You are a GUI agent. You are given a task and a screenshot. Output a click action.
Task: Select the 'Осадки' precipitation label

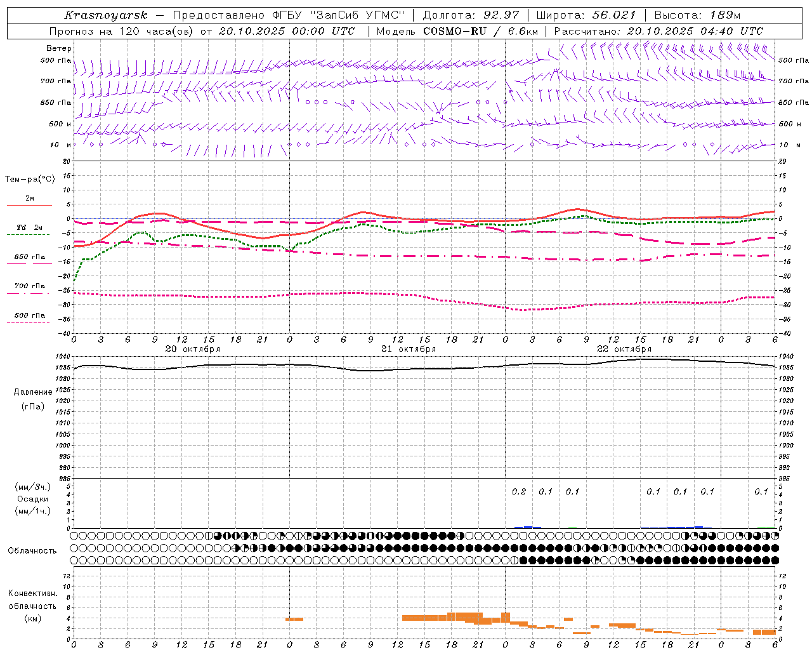click(33, 499)
